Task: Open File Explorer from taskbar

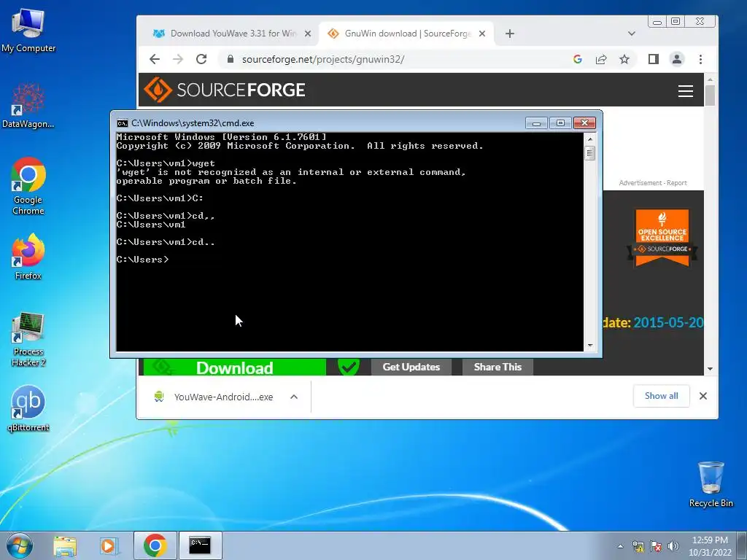Action: click(x=65, y=545)
